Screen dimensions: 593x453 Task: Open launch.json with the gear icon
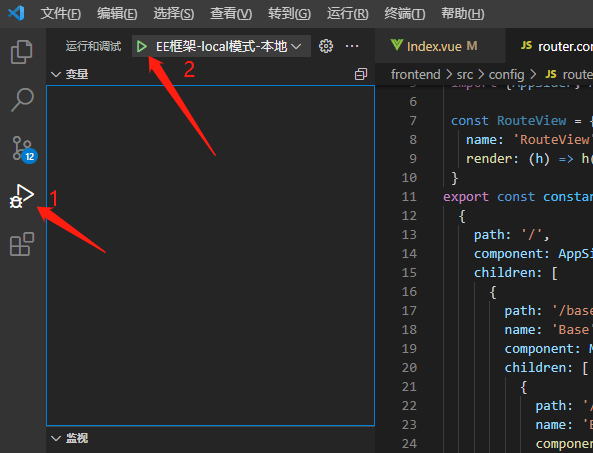pos(326,46)
